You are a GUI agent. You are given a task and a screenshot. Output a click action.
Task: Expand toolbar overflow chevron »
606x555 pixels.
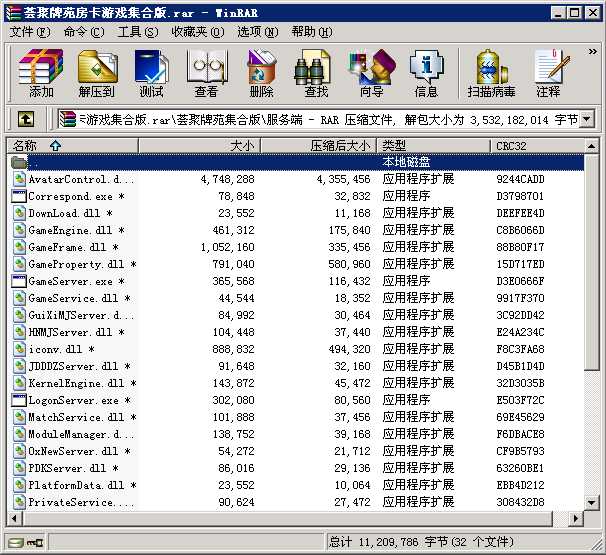pyautogui.click(x=592, y=51)
